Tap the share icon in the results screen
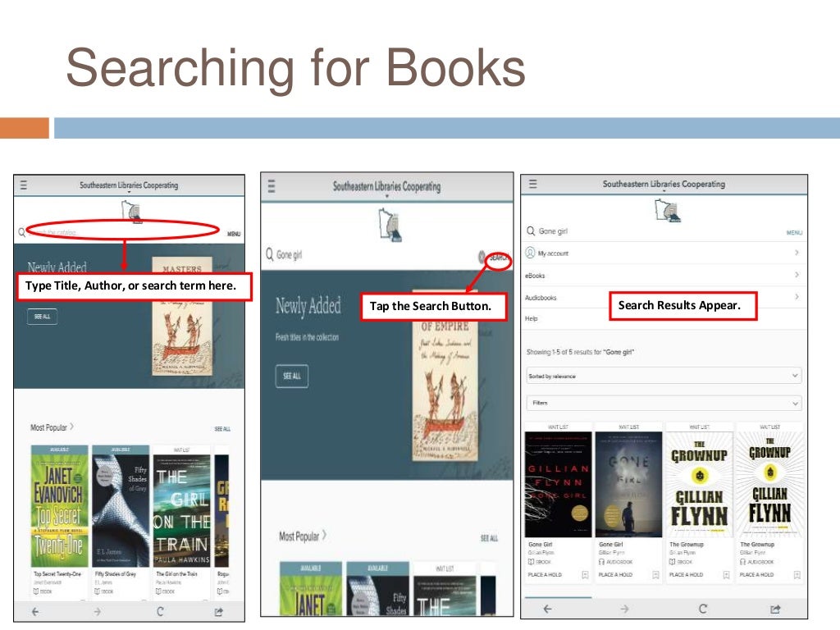This screenshot has height=630, width=840. coord(775,609)
